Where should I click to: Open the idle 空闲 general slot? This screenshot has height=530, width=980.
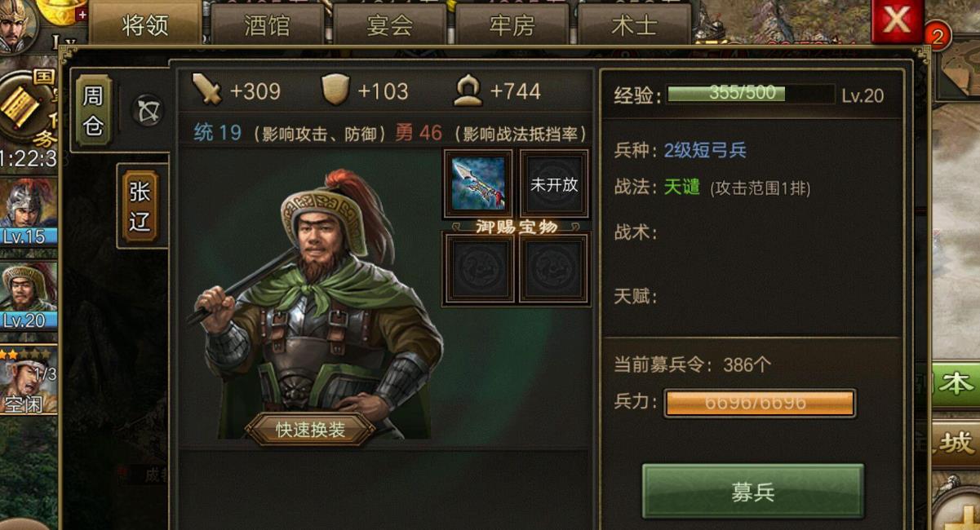pos(29,380)
